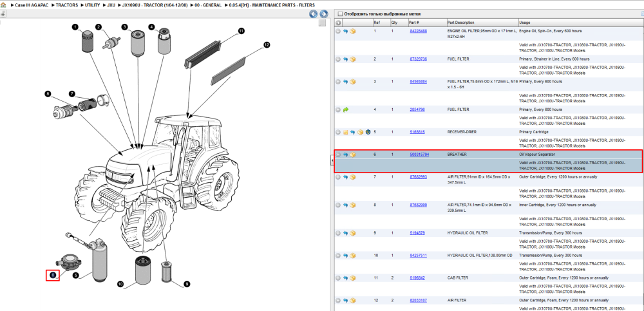
Task: Click the globe icon in RECEIVER-DRIER row
Action: point(368,132)
